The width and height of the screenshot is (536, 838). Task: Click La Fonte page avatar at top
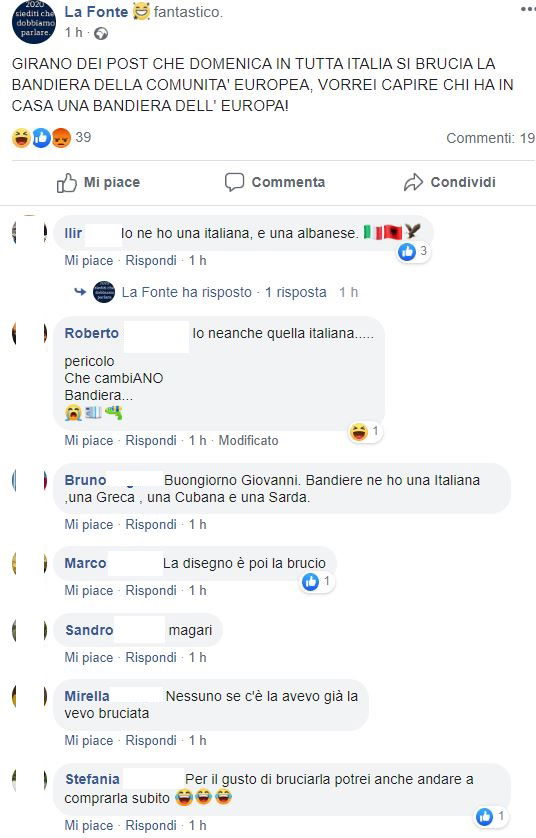[34, 21]
